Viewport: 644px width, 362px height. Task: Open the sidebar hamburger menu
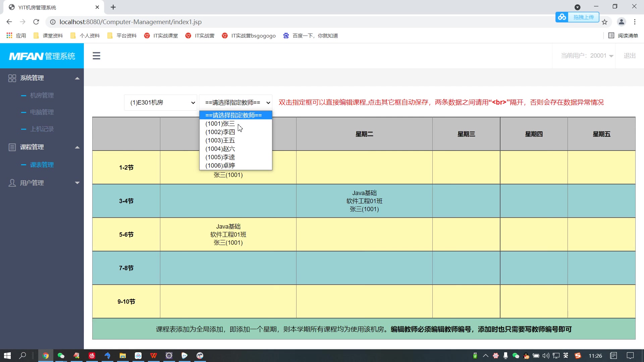(97, 56)
